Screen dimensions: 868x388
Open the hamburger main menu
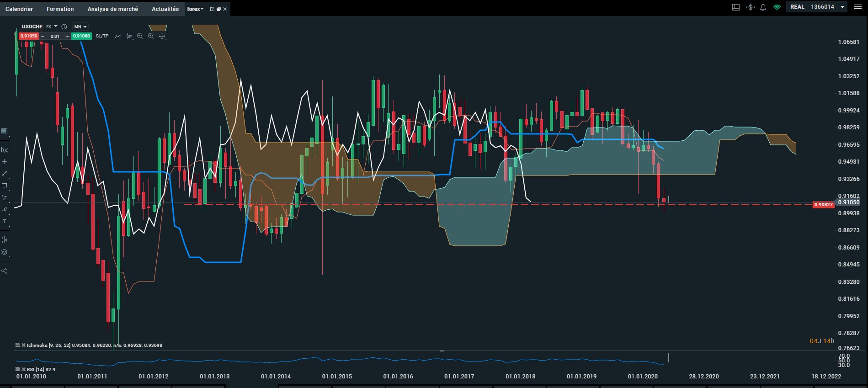coord(858,7)
